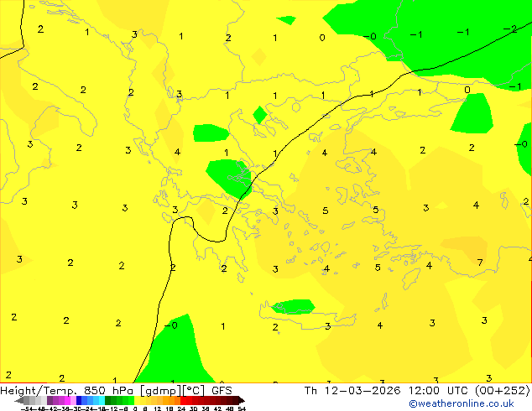Click the 12:00 UTC time label
Image resolution: width=532 pixels, height=411 pixels.
point(440,391)
